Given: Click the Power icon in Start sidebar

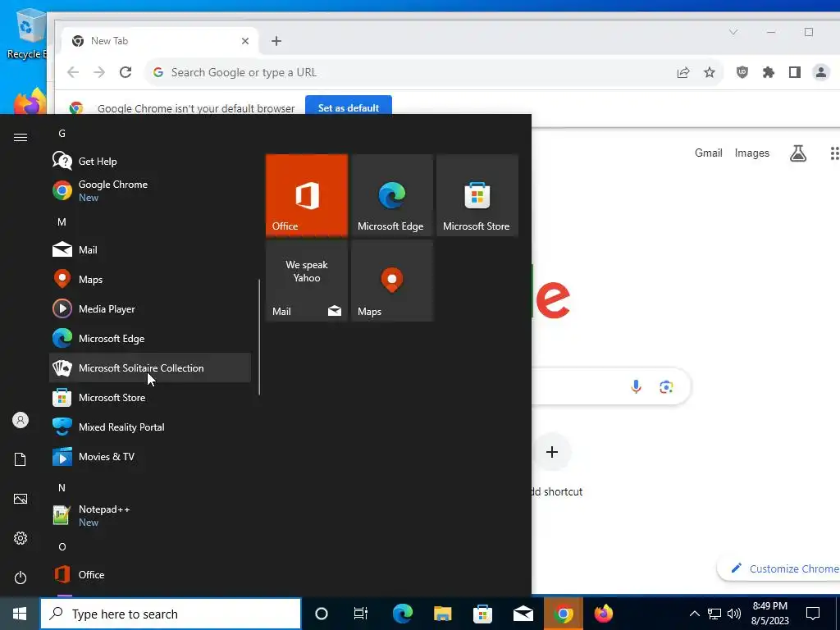Looking at the screenshot, I should (21, 577).
